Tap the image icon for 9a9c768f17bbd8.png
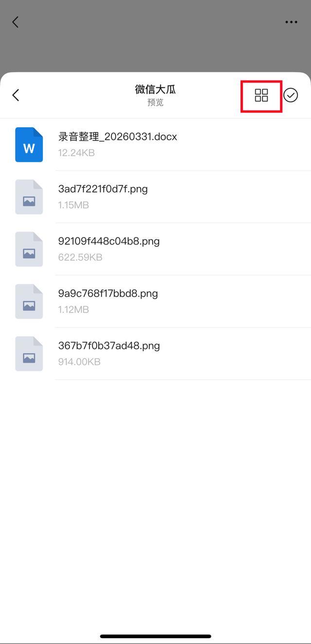311x644 pixels. coord(29,302)
